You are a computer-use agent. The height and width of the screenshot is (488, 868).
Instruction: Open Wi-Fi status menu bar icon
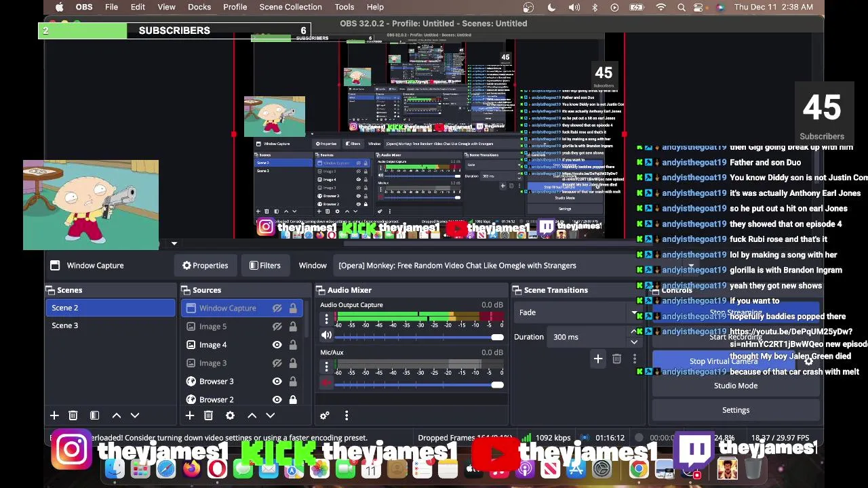pos(661,7)
